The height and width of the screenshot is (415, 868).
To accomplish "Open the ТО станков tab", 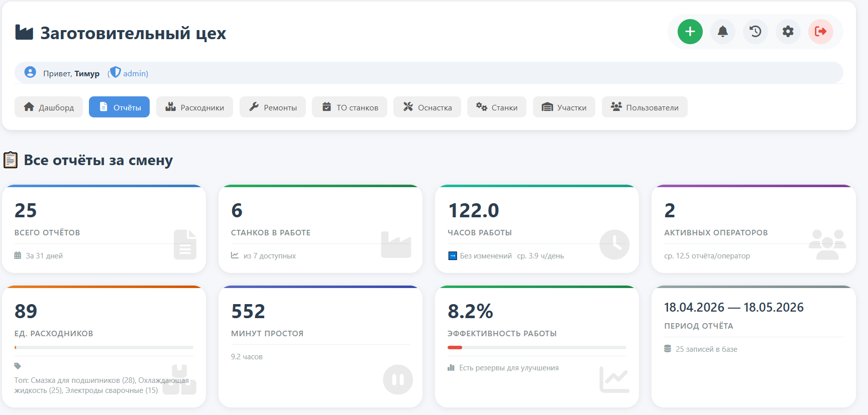I will coord(350,107).
